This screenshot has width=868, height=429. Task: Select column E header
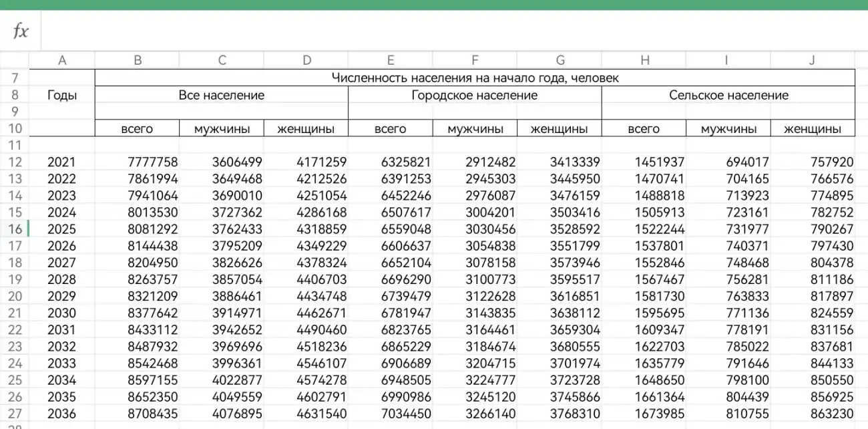391,60
